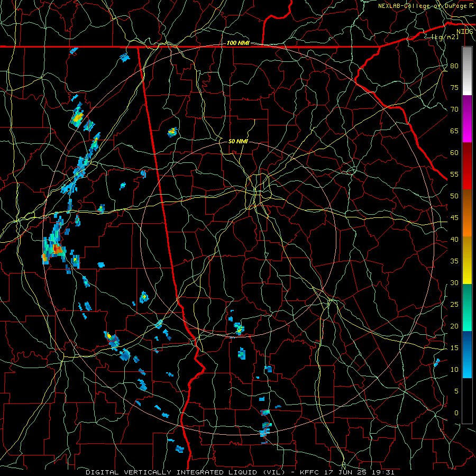Select the 100 NMI range ring label
Screen dimensions: 476x476
tap(238, 43)
